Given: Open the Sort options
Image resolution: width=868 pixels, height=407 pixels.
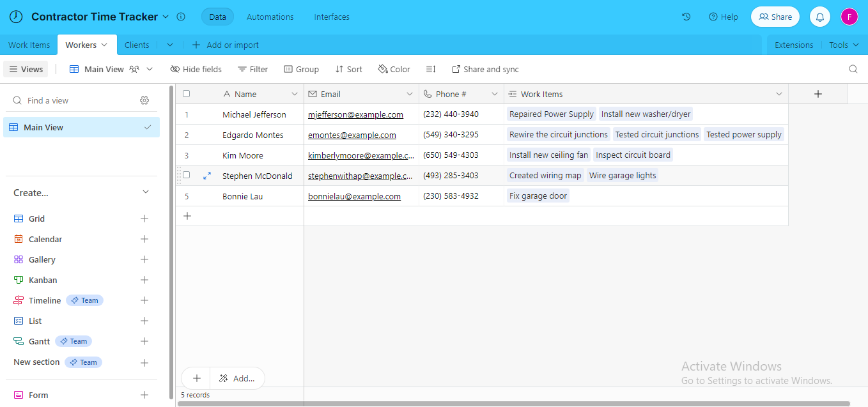Looking at the screenshot, I should [x=348, y=68].
